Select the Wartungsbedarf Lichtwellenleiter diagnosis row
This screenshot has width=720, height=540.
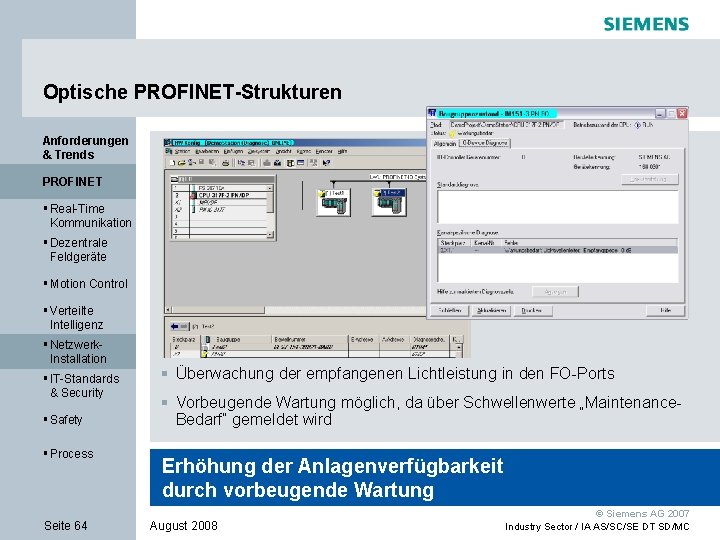pos(557,250)
